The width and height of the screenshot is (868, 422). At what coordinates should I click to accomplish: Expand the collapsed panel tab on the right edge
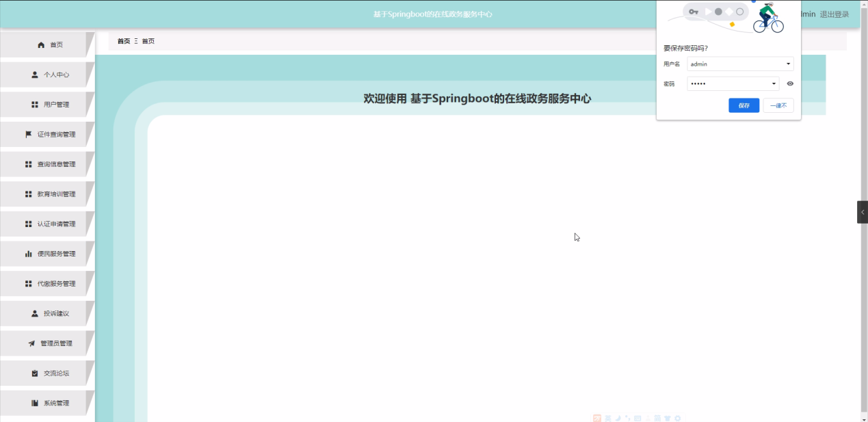[863, 212]
